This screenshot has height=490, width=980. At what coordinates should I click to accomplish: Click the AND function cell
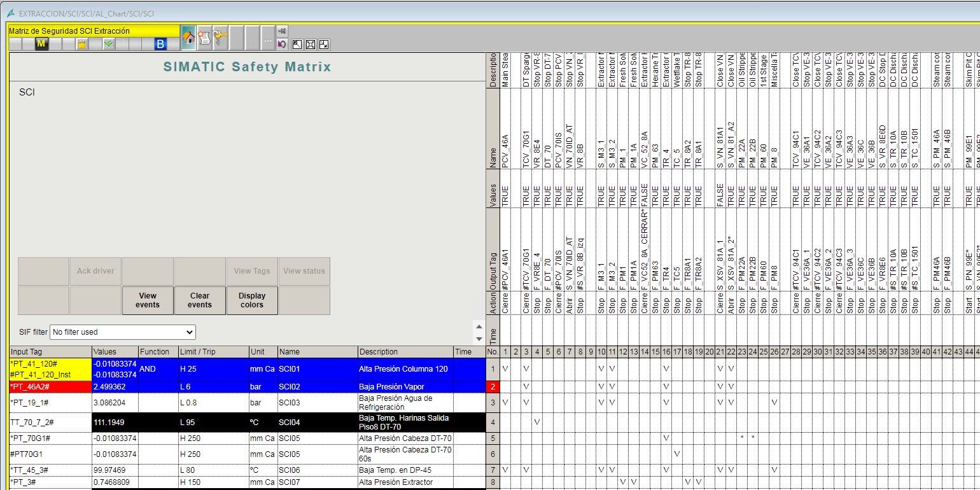pos(158,369)
